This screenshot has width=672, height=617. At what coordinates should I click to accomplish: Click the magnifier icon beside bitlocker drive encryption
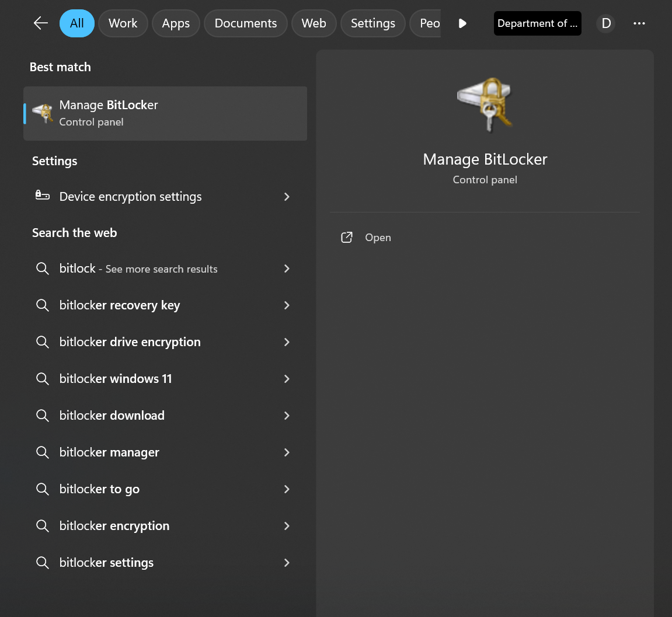[43, 342]
